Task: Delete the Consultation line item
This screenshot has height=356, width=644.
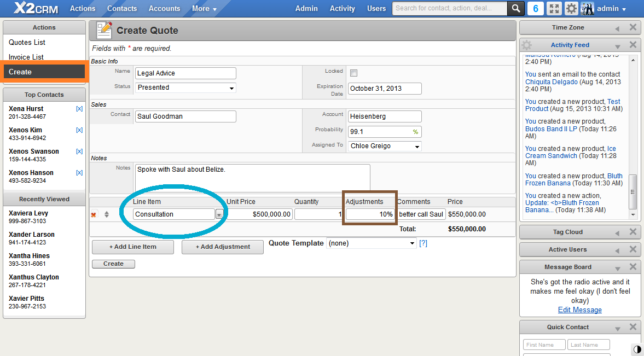Action: (94, 214)
